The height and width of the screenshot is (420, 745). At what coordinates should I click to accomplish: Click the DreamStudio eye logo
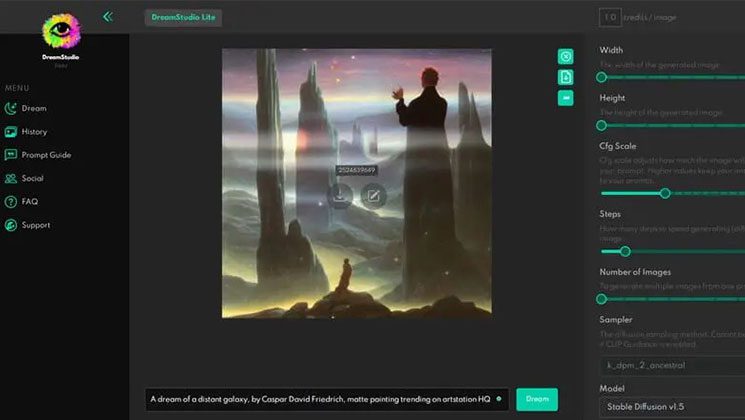click(61, 31)
